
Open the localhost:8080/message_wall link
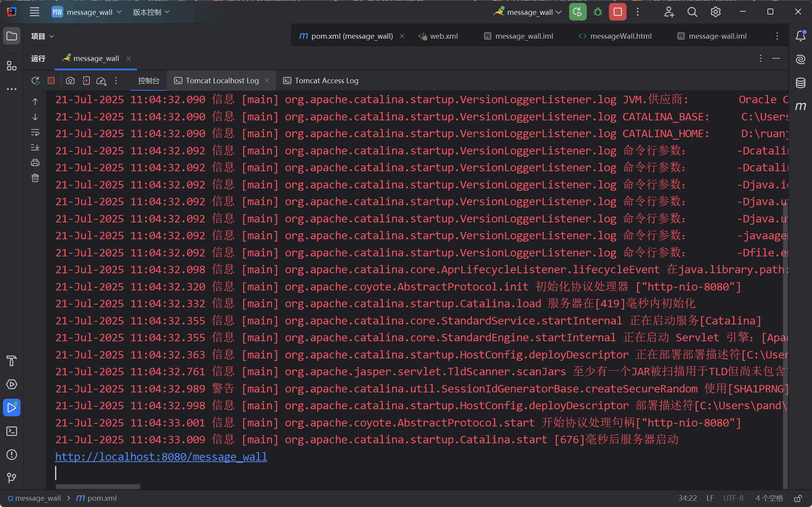click(161, 457)
